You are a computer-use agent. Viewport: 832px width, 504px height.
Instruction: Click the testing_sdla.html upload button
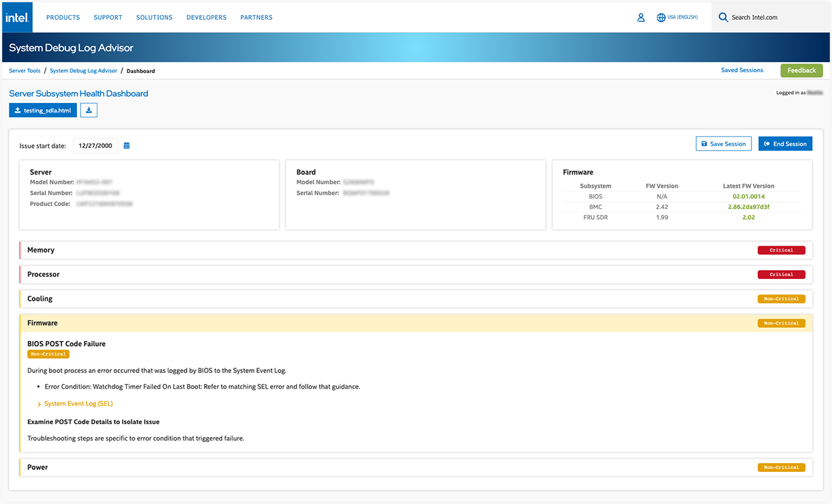pos(43,110)
